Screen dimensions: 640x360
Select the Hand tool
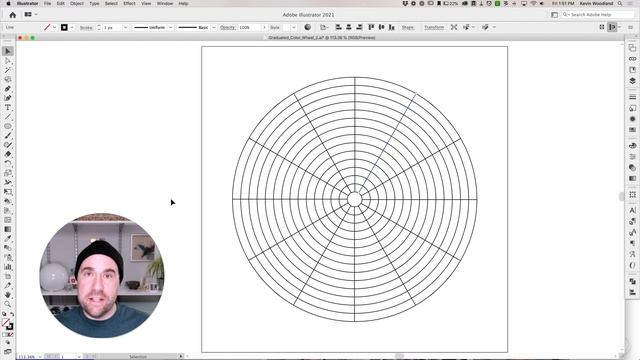[8, 295]
